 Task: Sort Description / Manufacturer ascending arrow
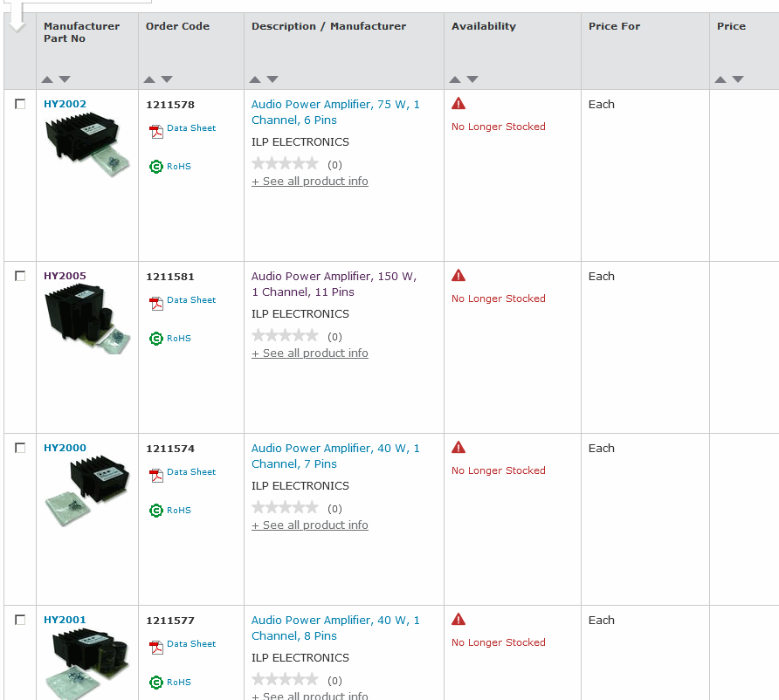pos(255,79)
